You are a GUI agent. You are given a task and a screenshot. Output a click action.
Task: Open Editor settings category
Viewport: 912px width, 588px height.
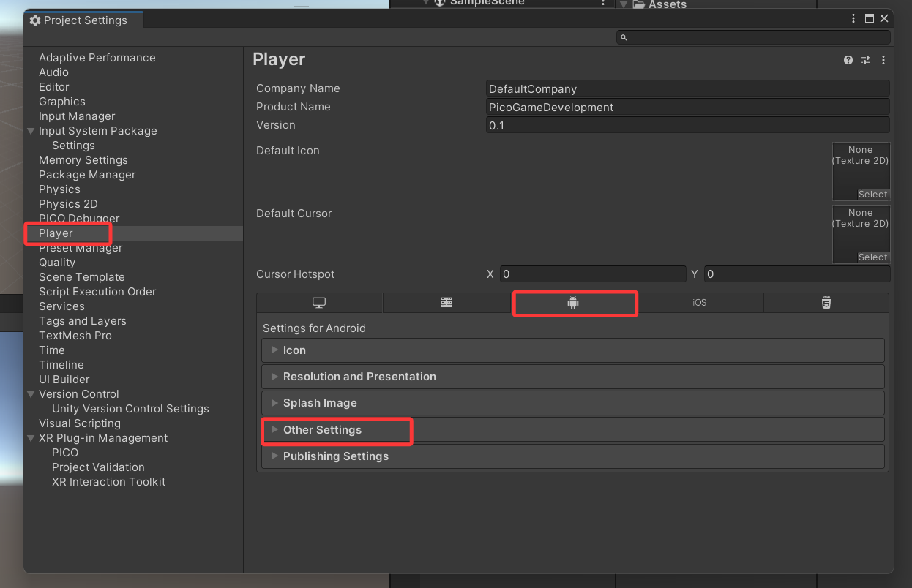point(53,87)
